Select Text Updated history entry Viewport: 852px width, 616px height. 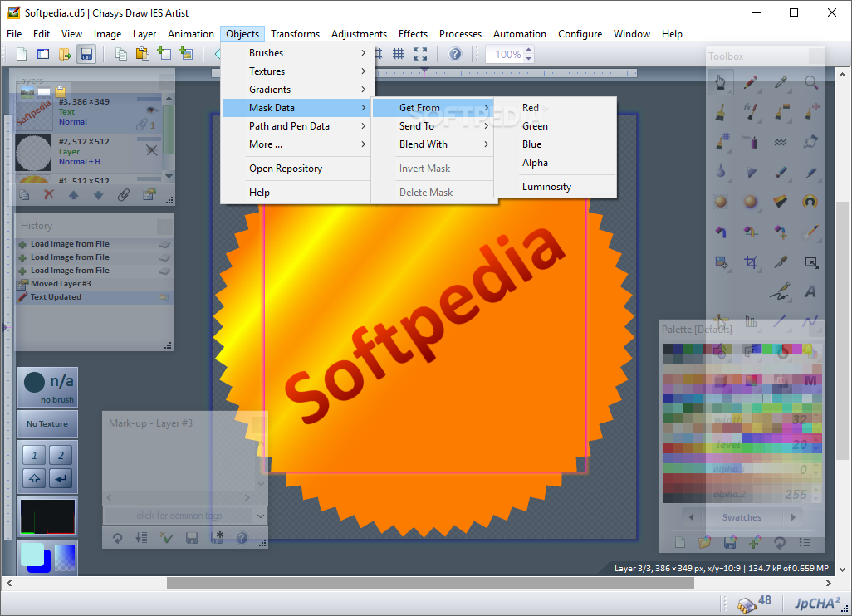tap(94, 297)
